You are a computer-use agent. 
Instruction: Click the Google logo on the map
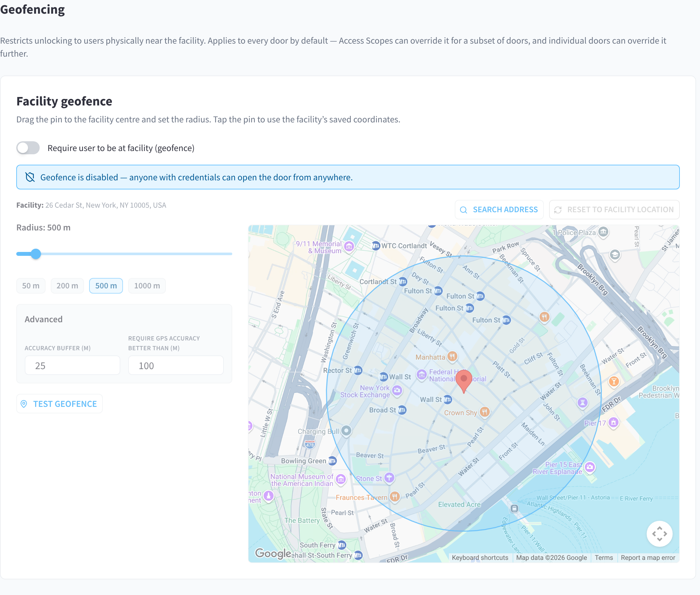click(x=273, y=553)
